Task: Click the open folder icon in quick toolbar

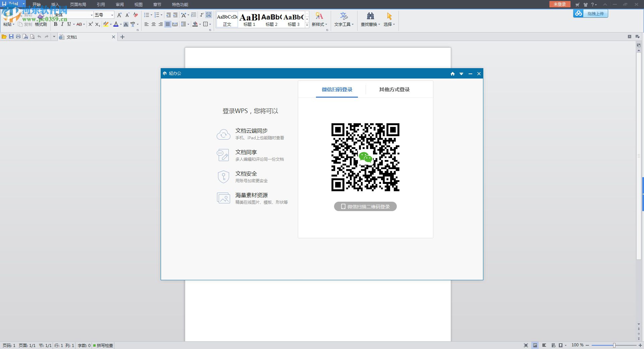Action: click(4, 37)
